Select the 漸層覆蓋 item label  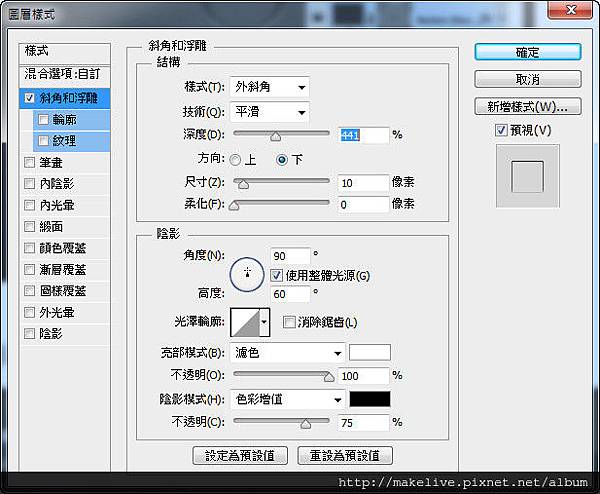(x=63, y=270)
